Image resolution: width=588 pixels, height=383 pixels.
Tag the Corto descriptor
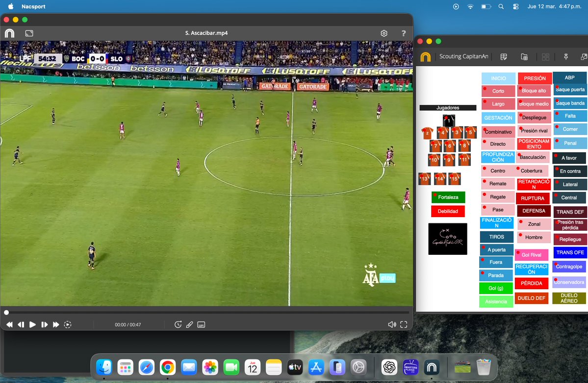498,91
